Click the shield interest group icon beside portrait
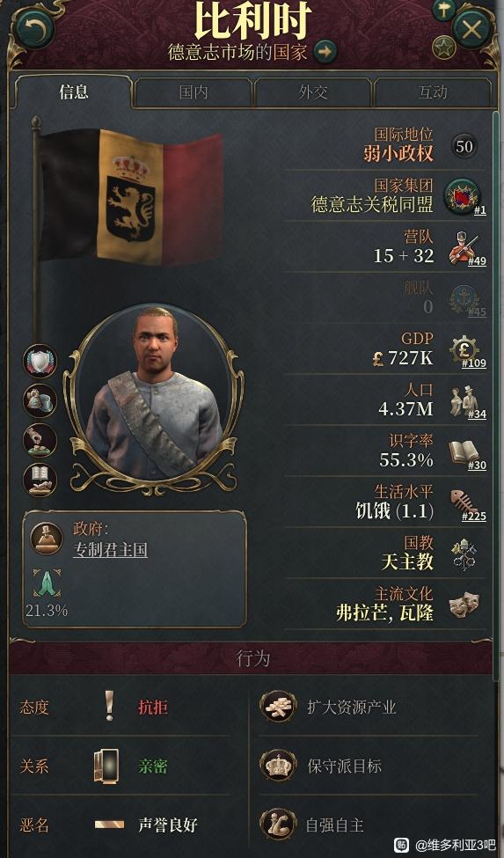 (40, 361)
